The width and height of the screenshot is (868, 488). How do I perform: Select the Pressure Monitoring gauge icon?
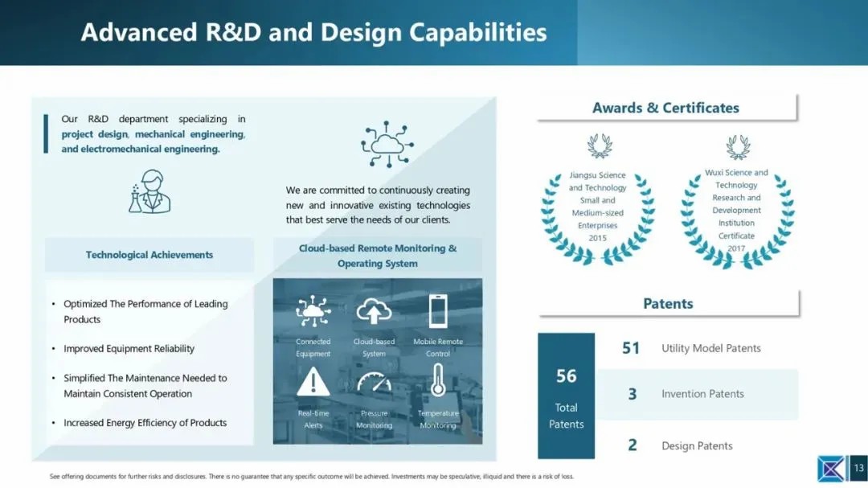[374, 382]
